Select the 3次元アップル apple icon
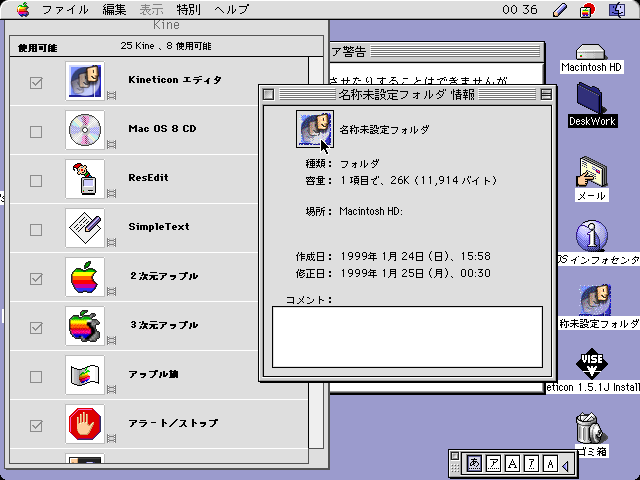This screenshot has width=640, height=480. 85,326
